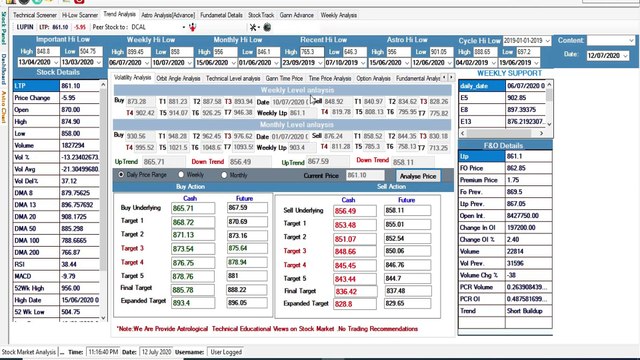The width and height of the screenshot is (640, 360).
Task: Open the Weekly Hi Low 10/07/2020 date dropdown
Action: (x=189, y=63)
